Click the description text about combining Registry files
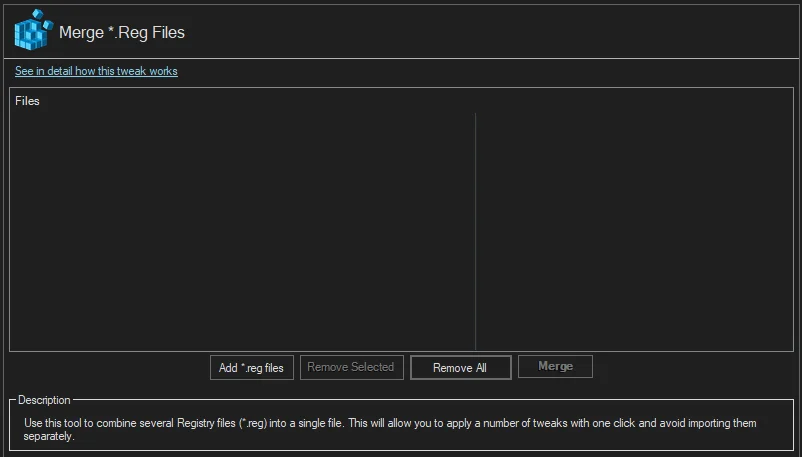This screenshot has height=457, width=802. coord(390,429)
